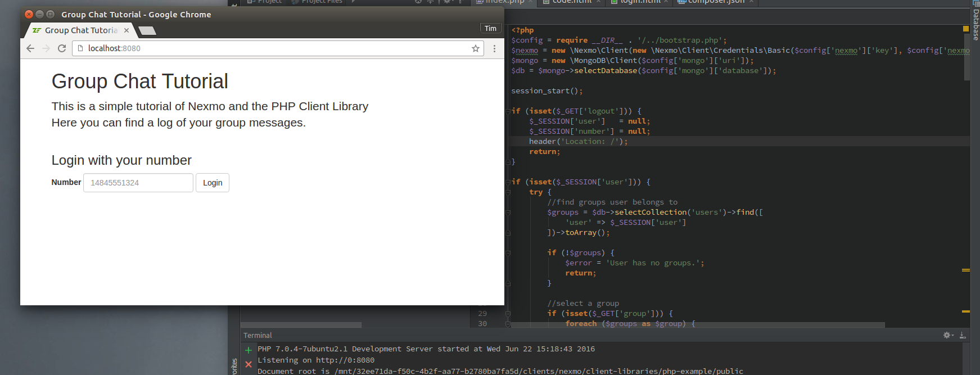The height and width of the screenshot is (375, 980).
Task: Close terminal session with red X icon
Action: point(249,364)
